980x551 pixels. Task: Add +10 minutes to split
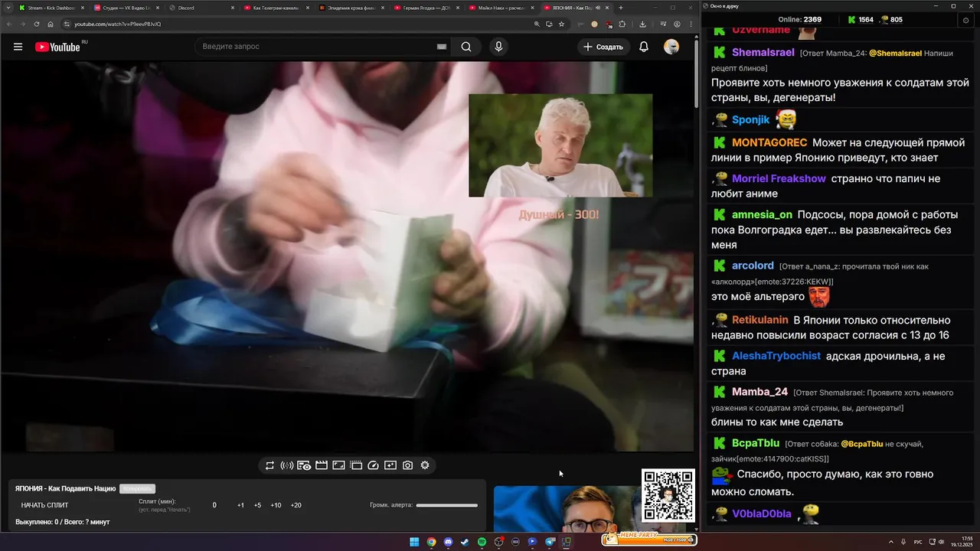click(276, 505)
